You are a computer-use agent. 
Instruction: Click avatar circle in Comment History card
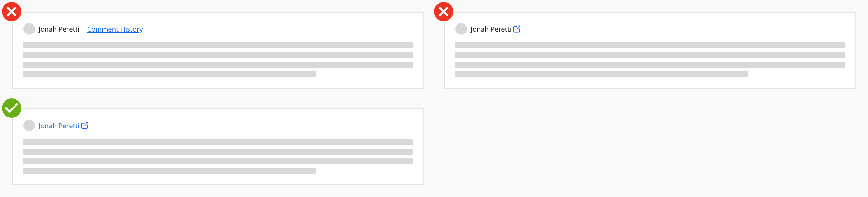[x=29, y=29]
